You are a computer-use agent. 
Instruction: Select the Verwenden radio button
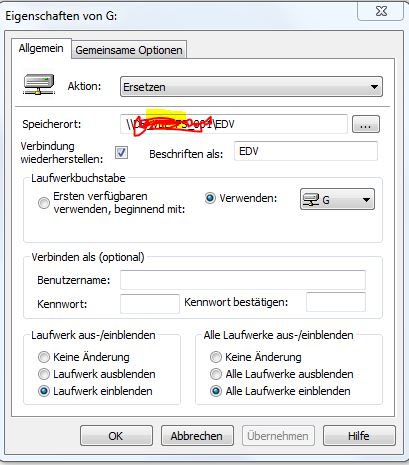(210, 198)
